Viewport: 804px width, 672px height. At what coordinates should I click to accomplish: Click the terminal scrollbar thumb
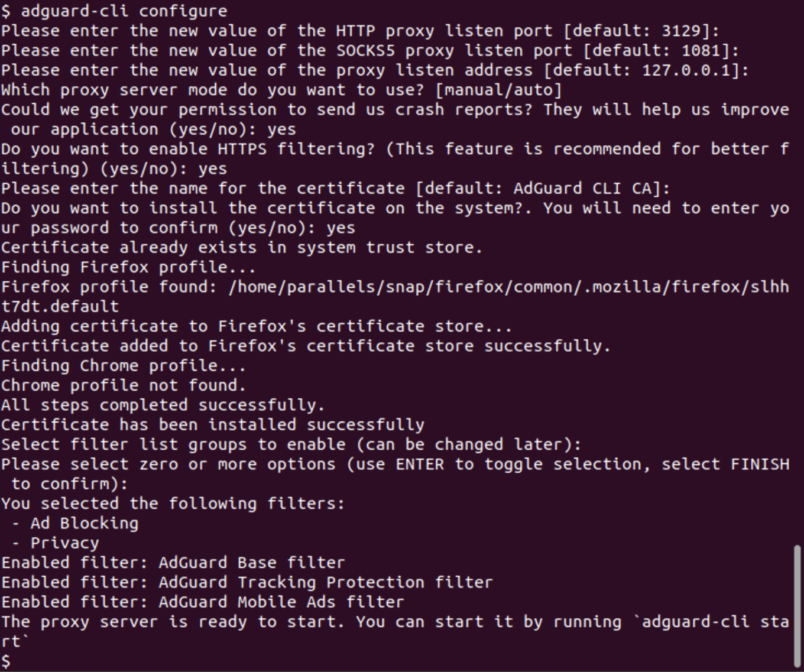(797, 606)
